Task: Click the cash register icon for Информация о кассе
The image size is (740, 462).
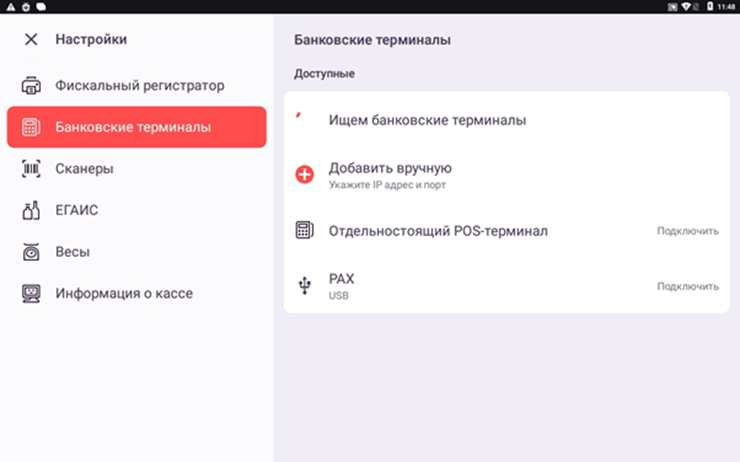Action: [31, 293]
